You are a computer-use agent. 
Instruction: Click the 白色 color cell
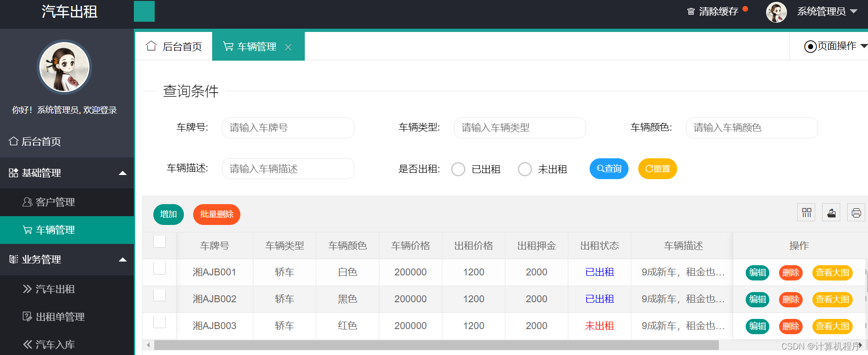click(347, 272)
